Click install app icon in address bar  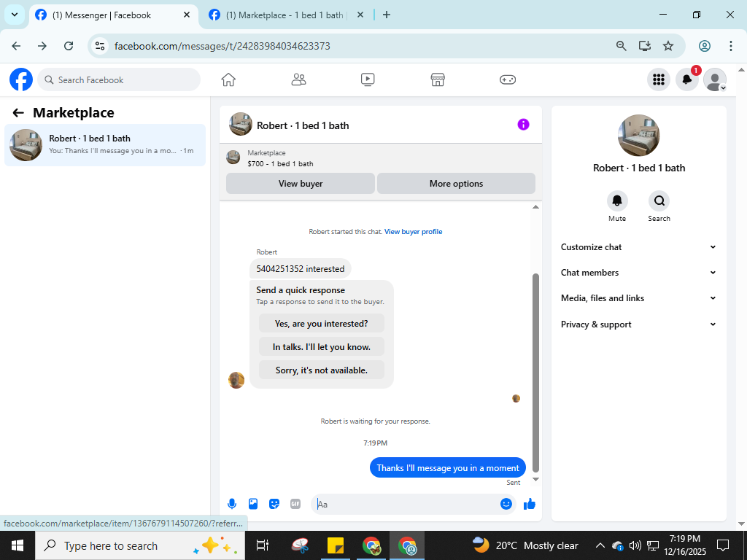[645, 46]
